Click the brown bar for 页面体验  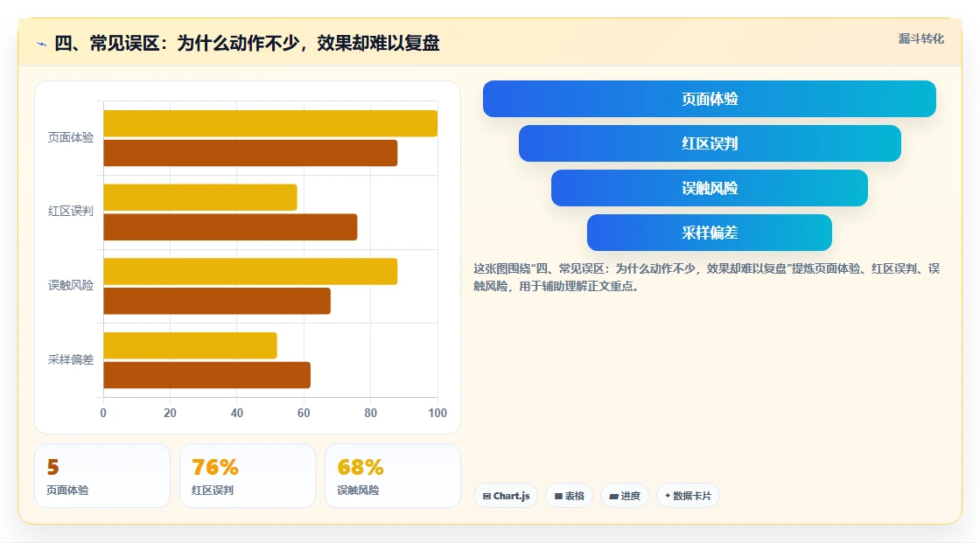[x=250, y=153]
